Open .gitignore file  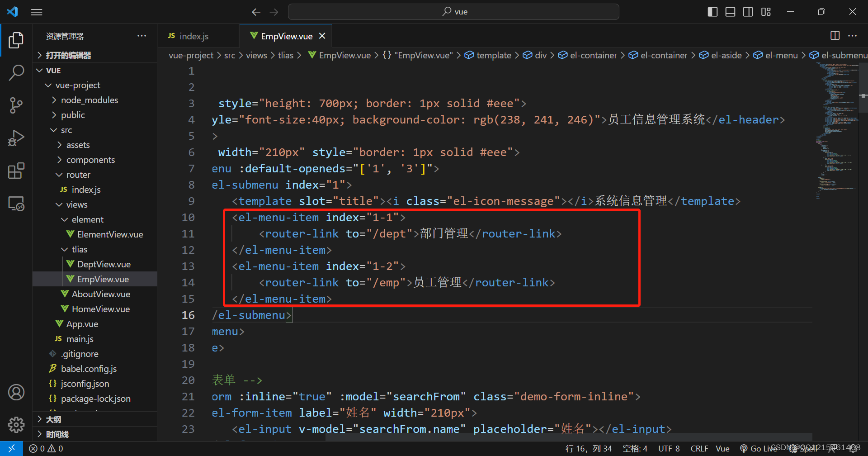pyautogui.click(x=95, y=354)
